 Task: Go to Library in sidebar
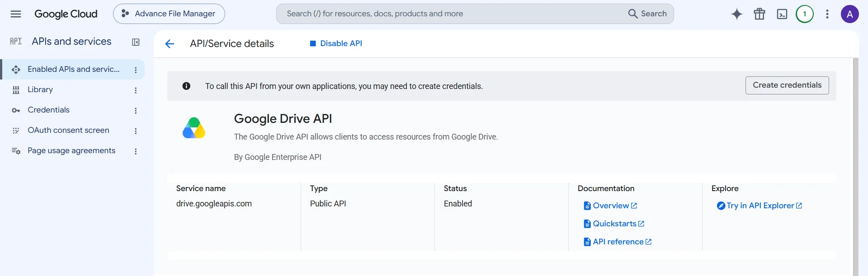point(40,90)
